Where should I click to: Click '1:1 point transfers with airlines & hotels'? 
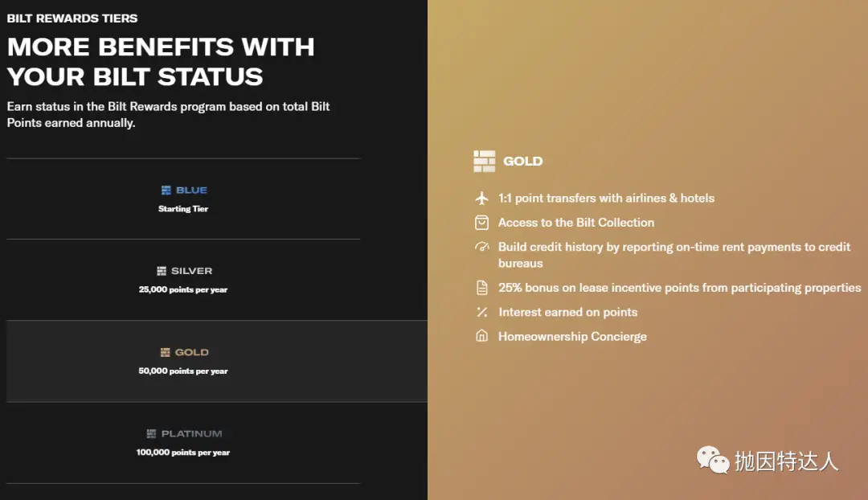pos(606,198)
